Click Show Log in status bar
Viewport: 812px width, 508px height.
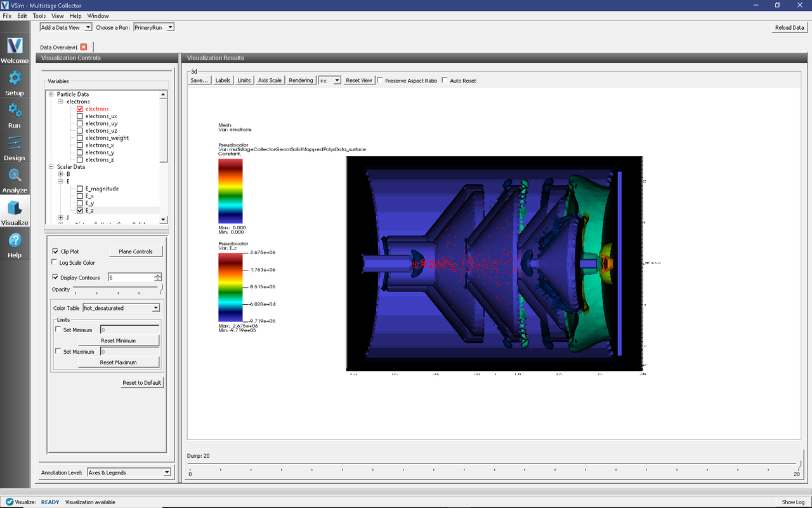793,502
